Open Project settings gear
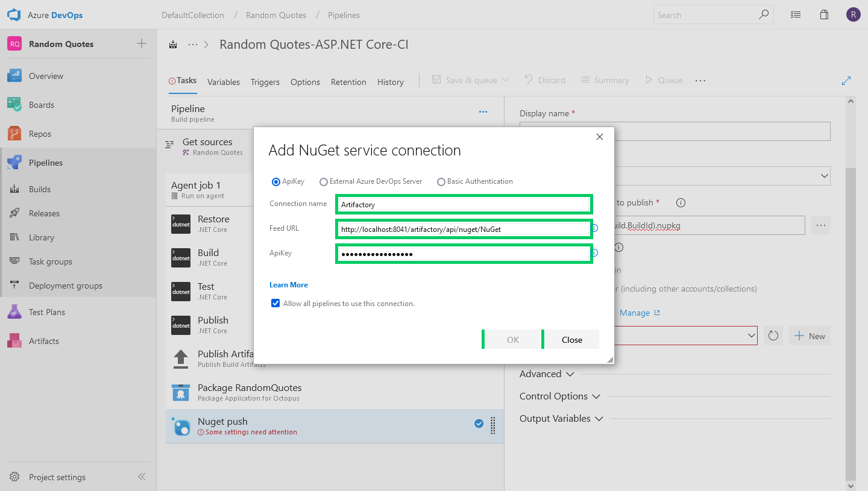The height and width of the screenshot is (491, 868). click(x=15, y=477)
